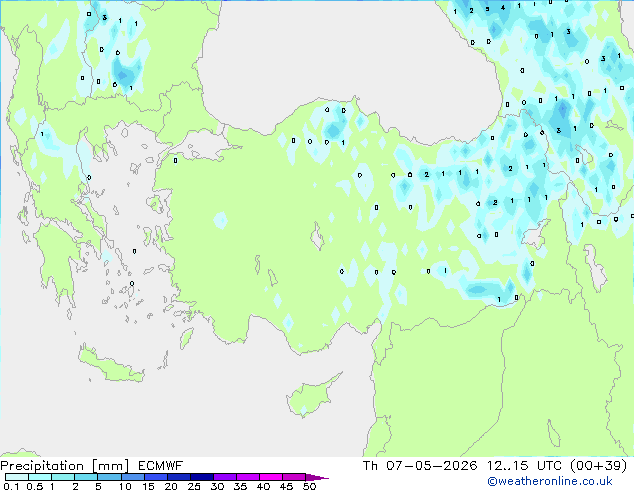Click the legend label "25"
This screenshot has width=634, height=490.
click(x=194, y=486)
